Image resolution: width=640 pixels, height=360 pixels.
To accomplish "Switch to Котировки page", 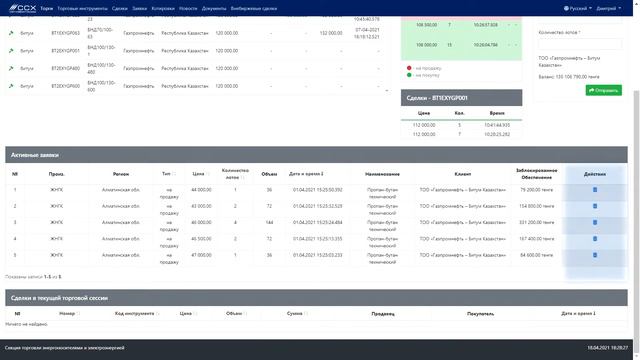I will tap(163, 8).
